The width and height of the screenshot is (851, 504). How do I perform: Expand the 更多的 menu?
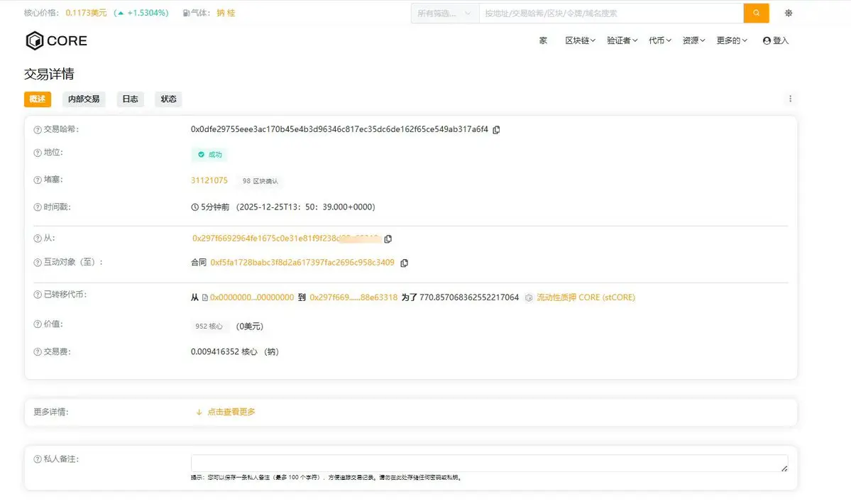[732, 40]
